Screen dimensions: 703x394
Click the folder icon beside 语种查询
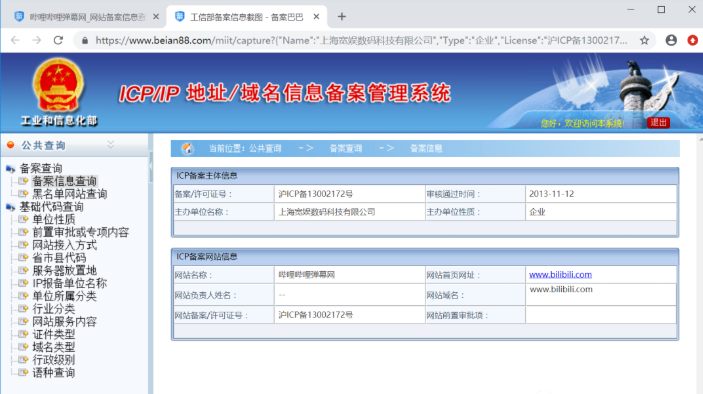pyautogui.click(x=23, y=372)
